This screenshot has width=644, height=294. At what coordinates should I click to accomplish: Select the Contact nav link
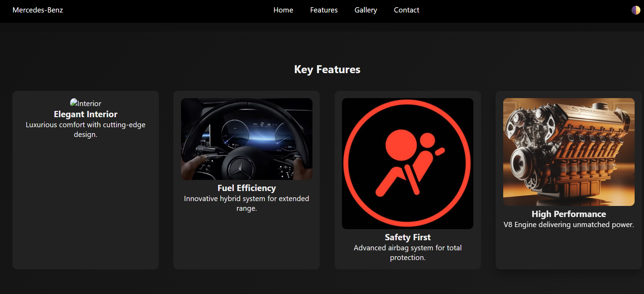pos(406,10)
